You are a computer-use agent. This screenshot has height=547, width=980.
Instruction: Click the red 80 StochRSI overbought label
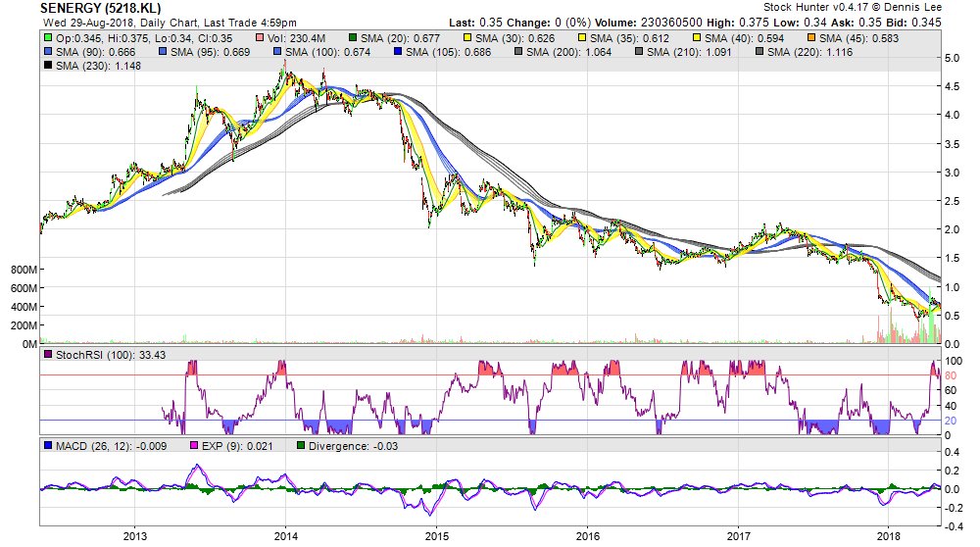pos(951,375)
